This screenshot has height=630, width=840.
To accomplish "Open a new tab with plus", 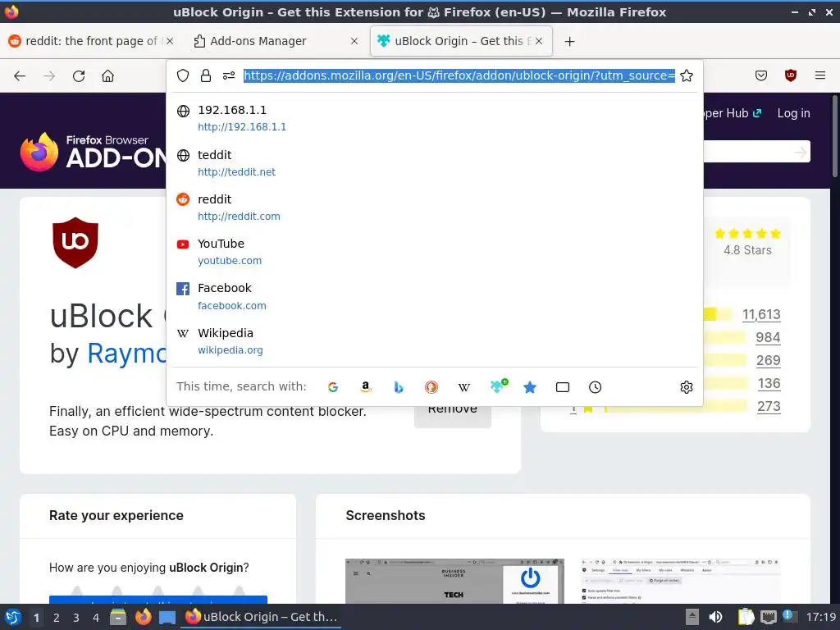I will tap(569, 41).
